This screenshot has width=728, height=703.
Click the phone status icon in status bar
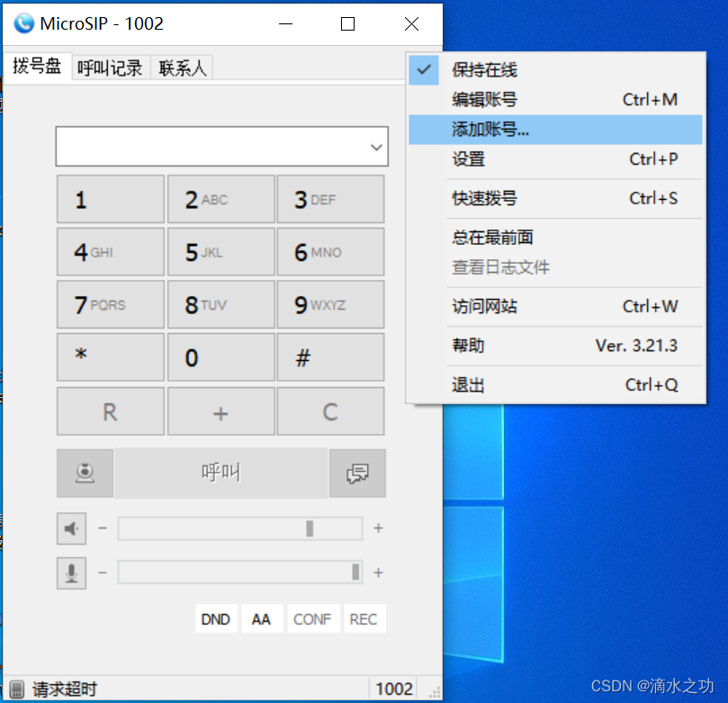pos(17,689)
